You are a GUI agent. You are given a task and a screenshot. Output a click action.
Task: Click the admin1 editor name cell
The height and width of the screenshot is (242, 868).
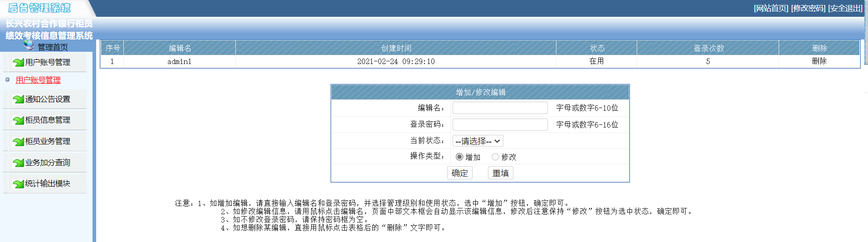point(180,61)
